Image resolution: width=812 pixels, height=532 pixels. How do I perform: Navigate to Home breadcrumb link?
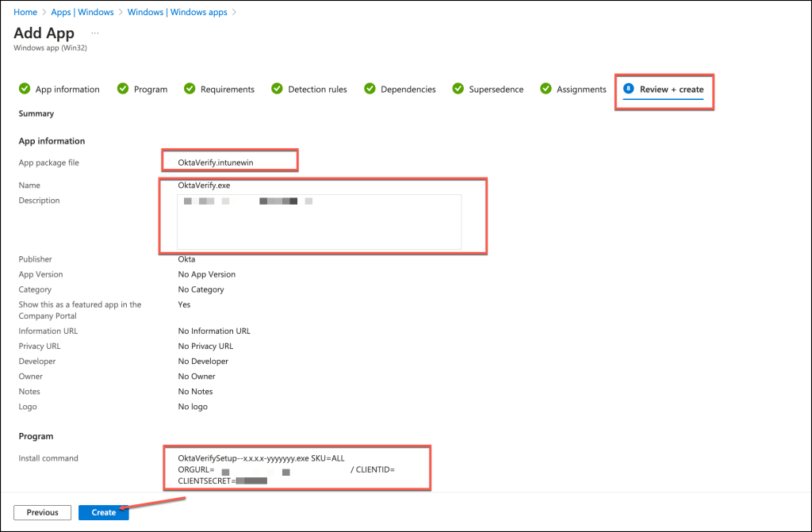pyautogui.click(x=25, y=12)
